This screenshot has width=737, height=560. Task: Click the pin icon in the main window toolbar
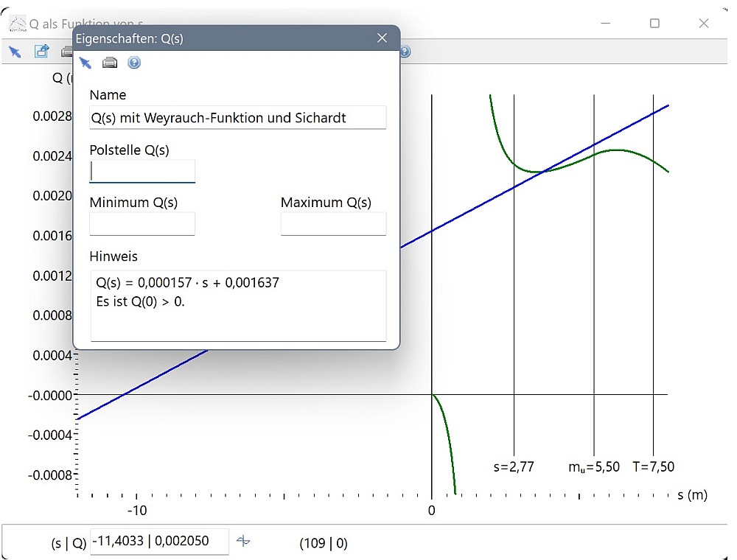pyautogui.click(x=15, y=52)
